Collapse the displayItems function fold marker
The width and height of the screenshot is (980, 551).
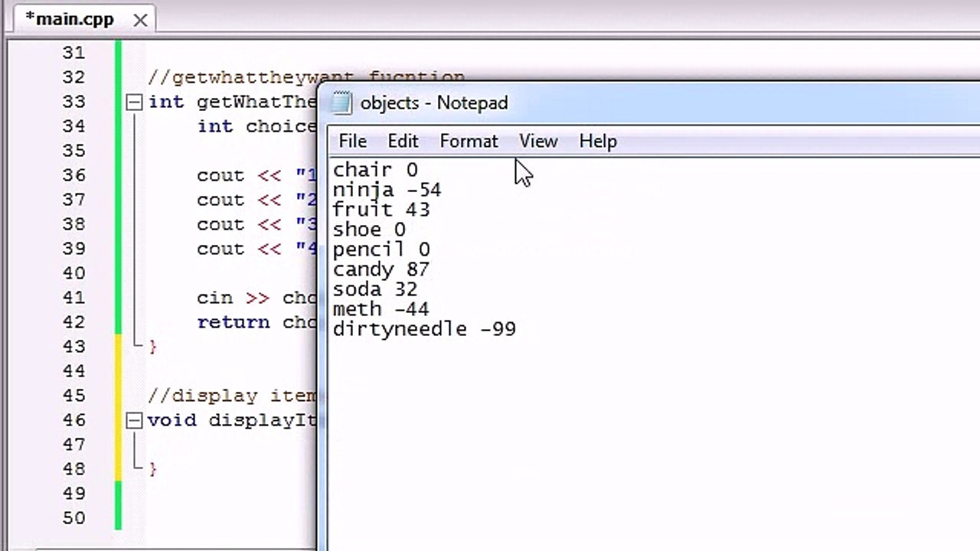point(134,420)
